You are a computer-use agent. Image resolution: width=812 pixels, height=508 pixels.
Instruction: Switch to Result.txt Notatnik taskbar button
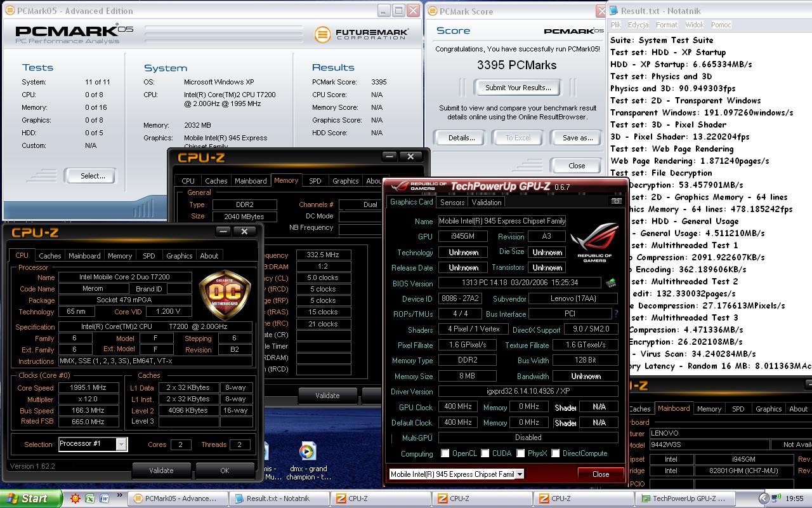coord(280,498)
